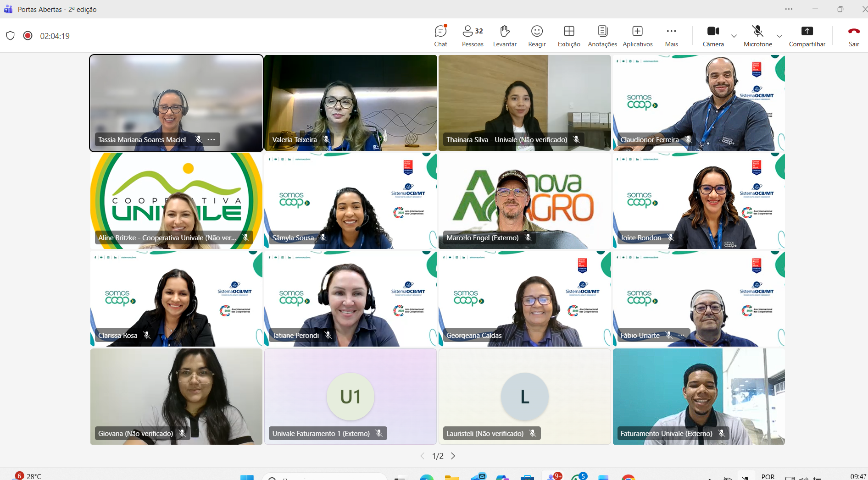Turn off your camera with Câmera

(712, 35)
